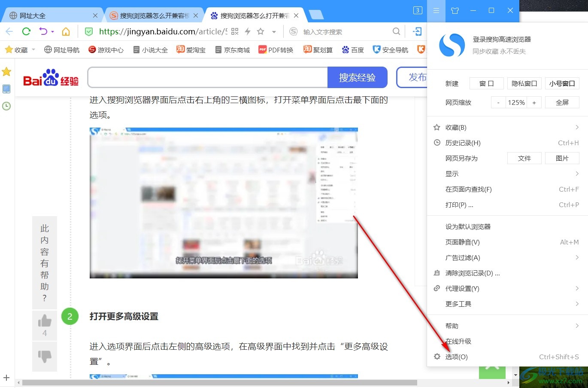Screen dimensions: 588x388
Task: Click the Baidu Jingyan logo
Action: [51, 77]
